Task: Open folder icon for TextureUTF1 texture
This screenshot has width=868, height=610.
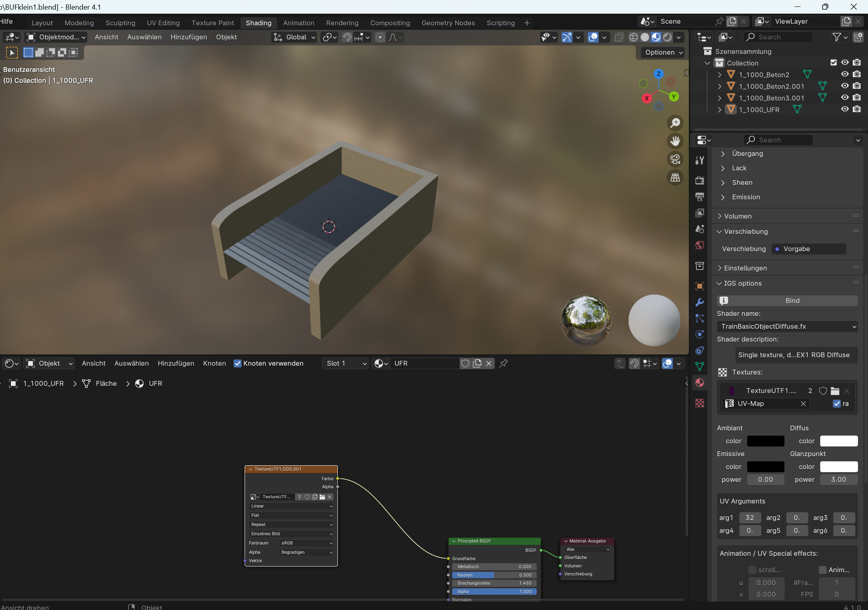Action: click(835, 391)
